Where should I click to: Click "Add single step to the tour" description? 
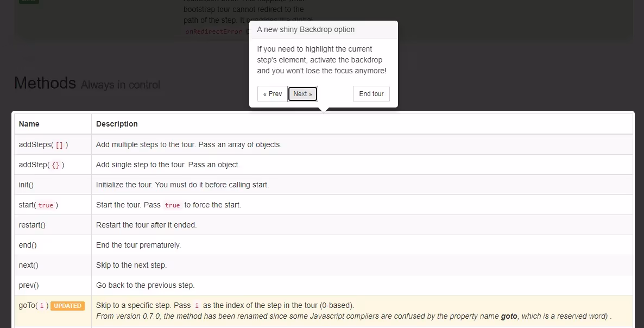168,165
